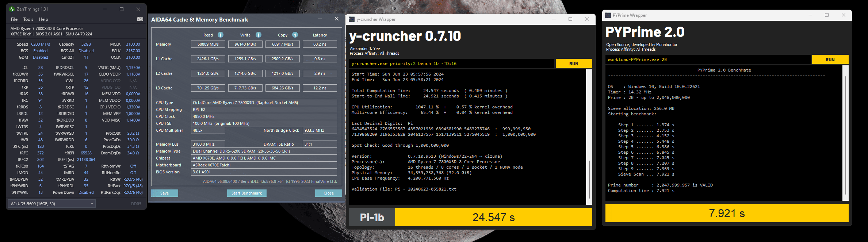The height and width of the screenshot is (242, 868).
Task: Click the Close button in AIDA64 benchmark
Action: point(329,193)
